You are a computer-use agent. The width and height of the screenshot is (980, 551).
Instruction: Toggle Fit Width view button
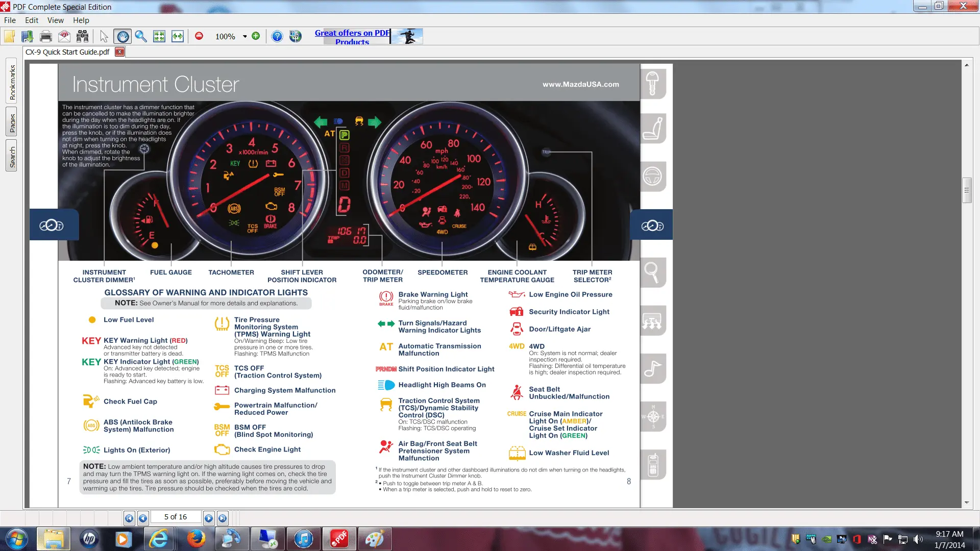coord(178,36)
